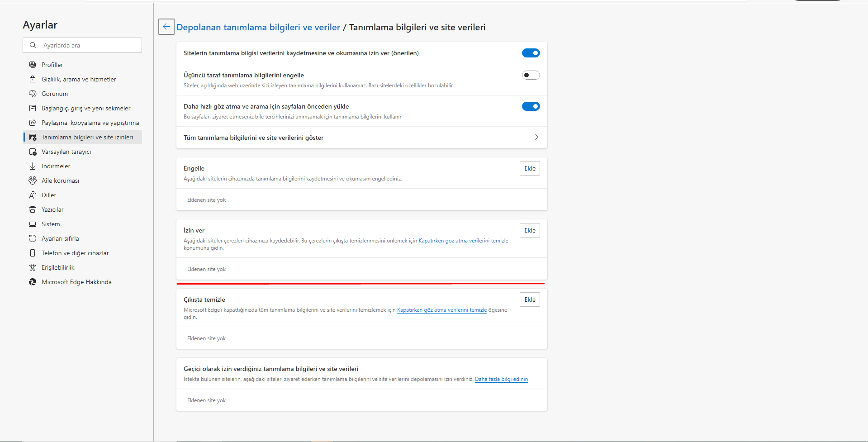Viewport: 868px width, 442px height.
Task: Click the Ayarları sıfırla reset icon
Action: tap(33, 238)
